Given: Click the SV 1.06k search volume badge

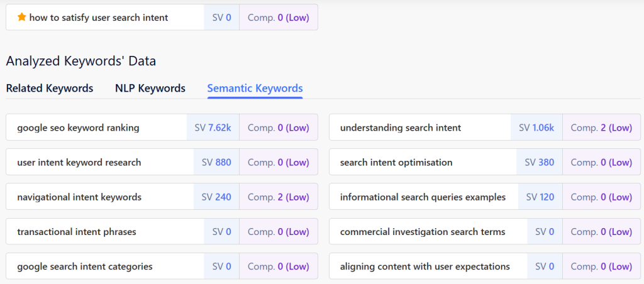Looking at the screenshot, I should (536, 128).
